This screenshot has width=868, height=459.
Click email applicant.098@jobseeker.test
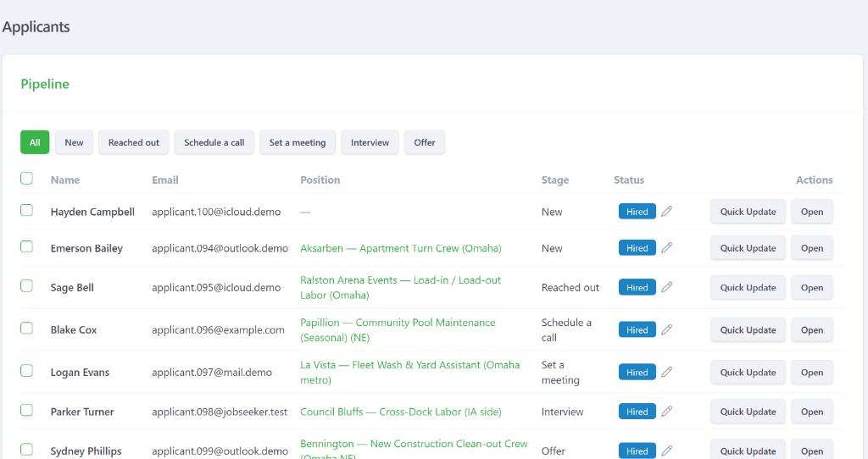(x=220, y=412)
